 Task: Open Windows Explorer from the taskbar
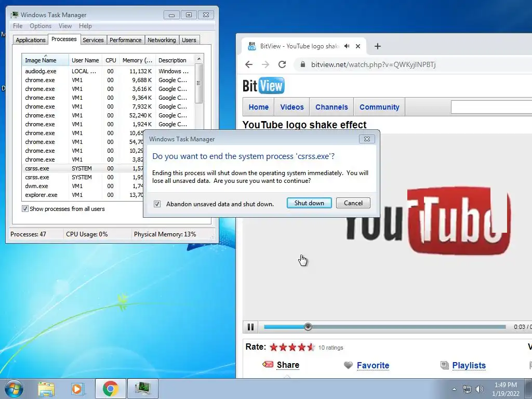click(46, 389)
